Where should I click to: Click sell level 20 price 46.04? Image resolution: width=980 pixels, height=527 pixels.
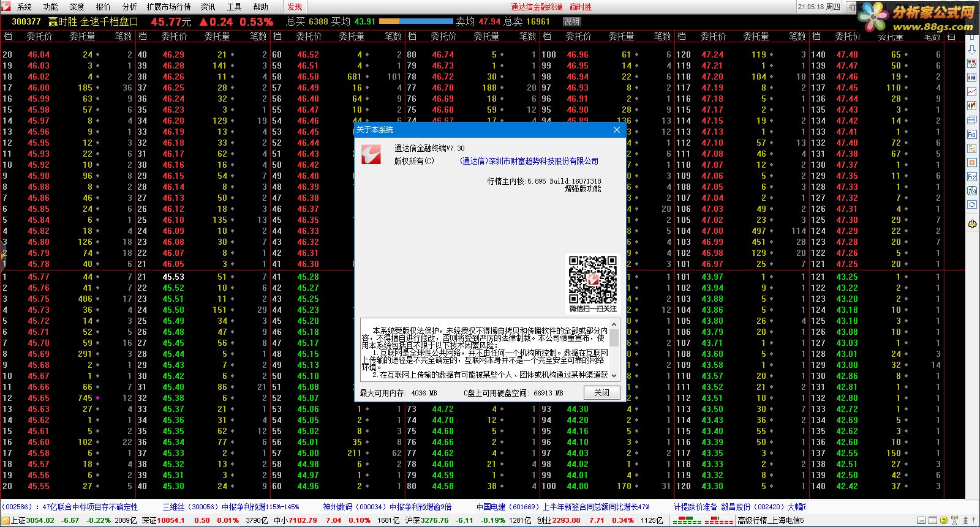click(39, 54)
